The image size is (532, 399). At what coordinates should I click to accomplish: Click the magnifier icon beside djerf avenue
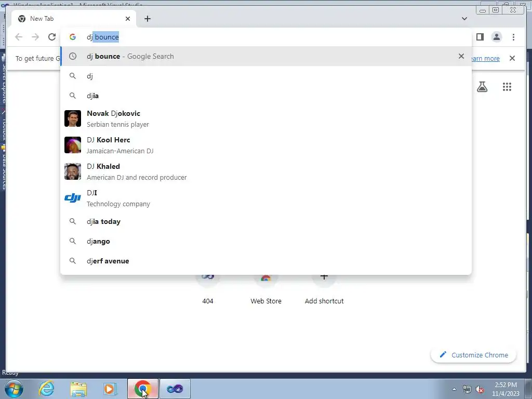click(x=73, y=261)
